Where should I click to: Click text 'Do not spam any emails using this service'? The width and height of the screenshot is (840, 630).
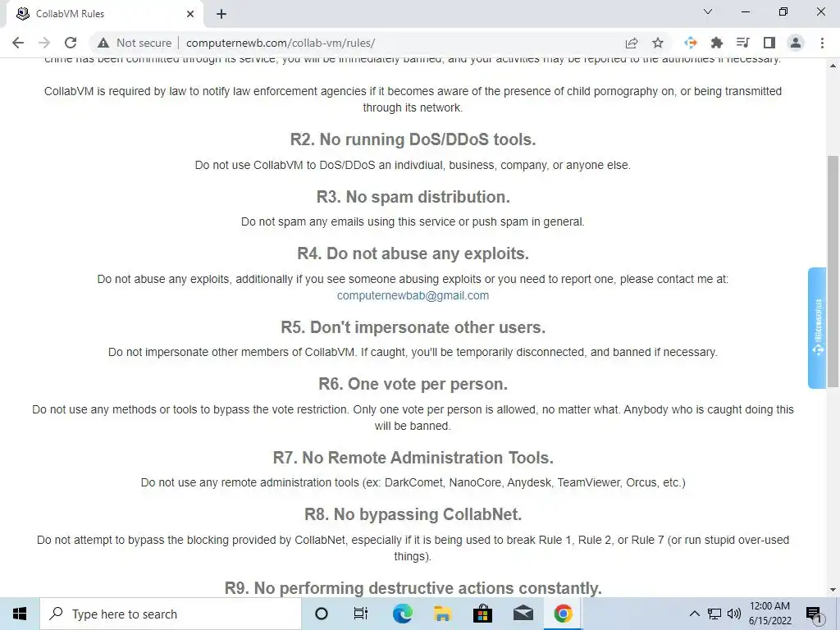point(348,221)
